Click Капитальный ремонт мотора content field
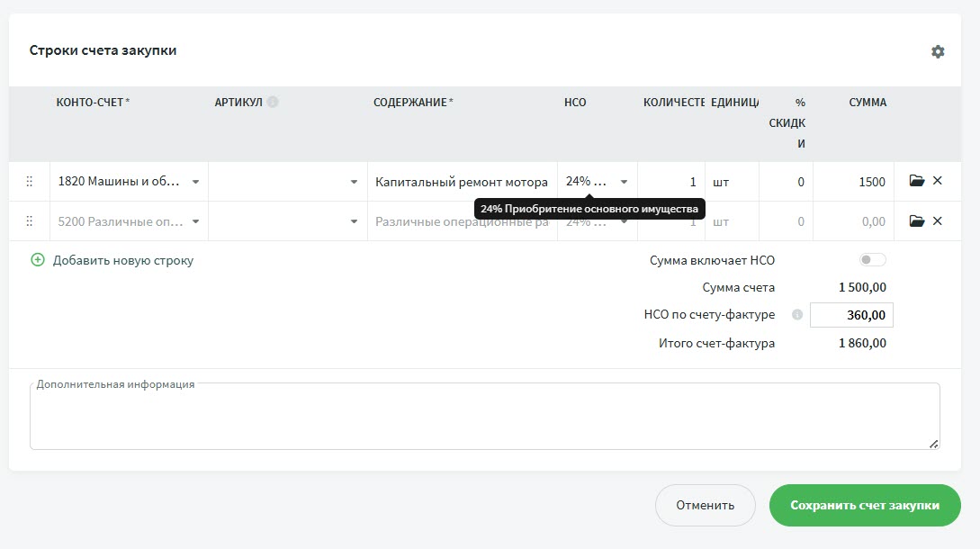Viewport: 980px width, 549px height. click(x=461, y=182)
